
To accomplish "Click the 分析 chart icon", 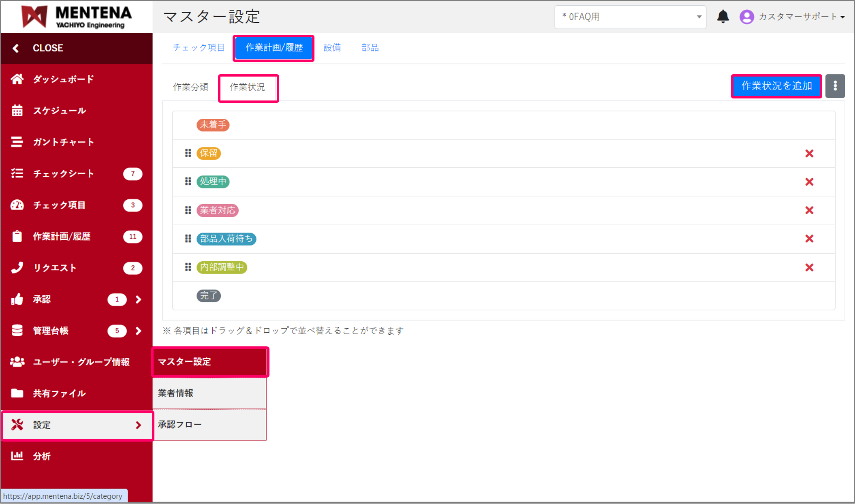I will (17, 456).
